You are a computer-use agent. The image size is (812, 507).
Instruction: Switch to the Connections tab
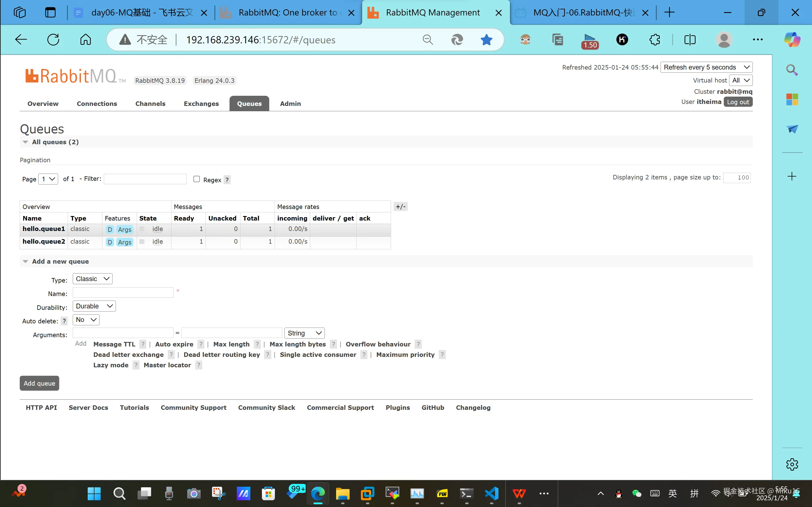pos(97,104)
